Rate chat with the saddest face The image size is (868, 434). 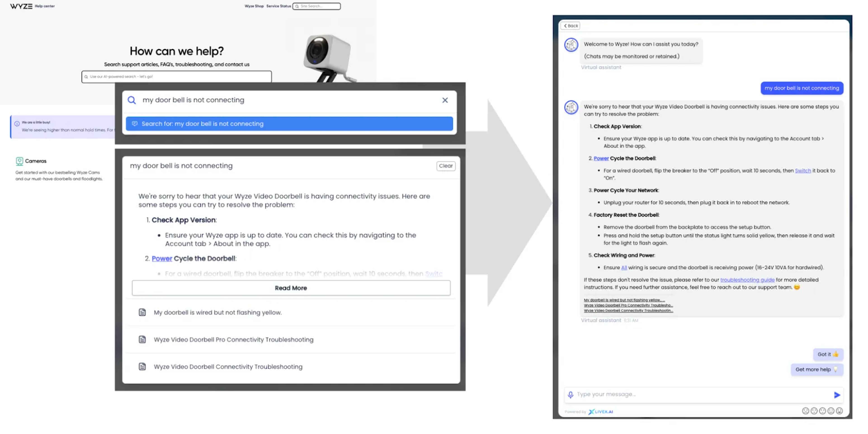tap(805, 411)
